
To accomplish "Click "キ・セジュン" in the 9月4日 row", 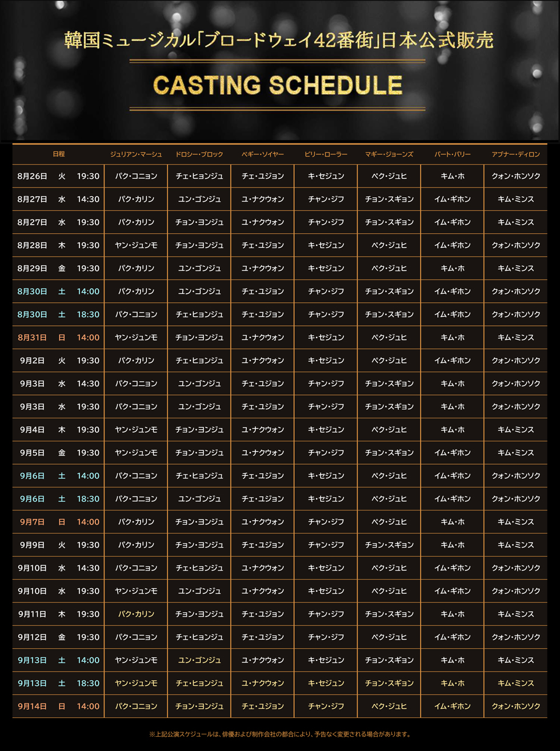I will [326, 430].
